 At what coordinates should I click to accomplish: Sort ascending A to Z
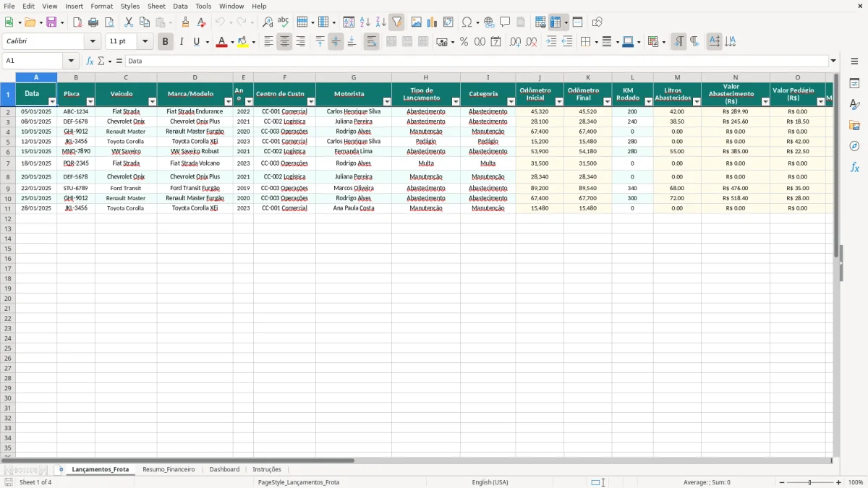point(365,22)
